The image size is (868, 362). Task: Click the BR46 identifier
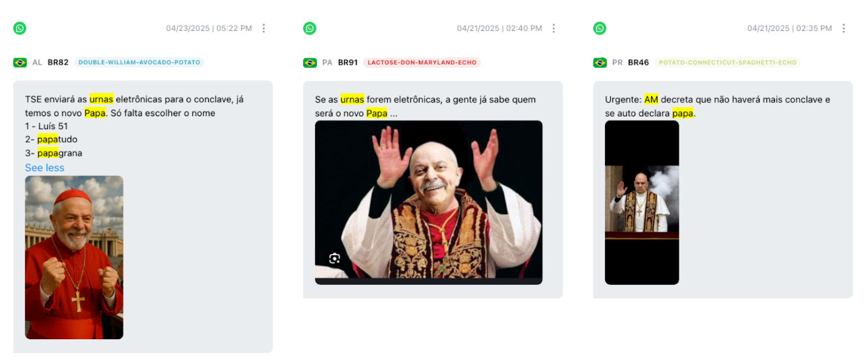639,62
